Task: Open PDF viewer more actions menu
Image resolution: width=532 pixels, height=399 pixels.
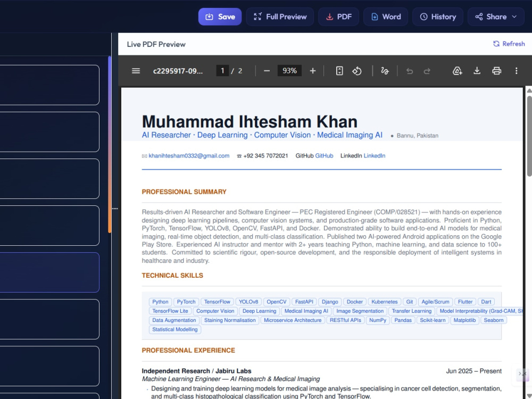Action: (x=517, y=71)
